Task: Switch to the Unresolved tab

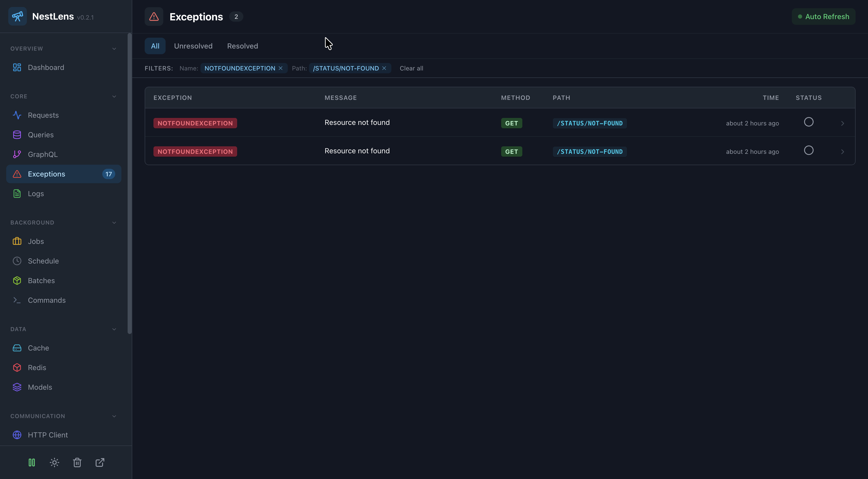Action: click(193, 46)
